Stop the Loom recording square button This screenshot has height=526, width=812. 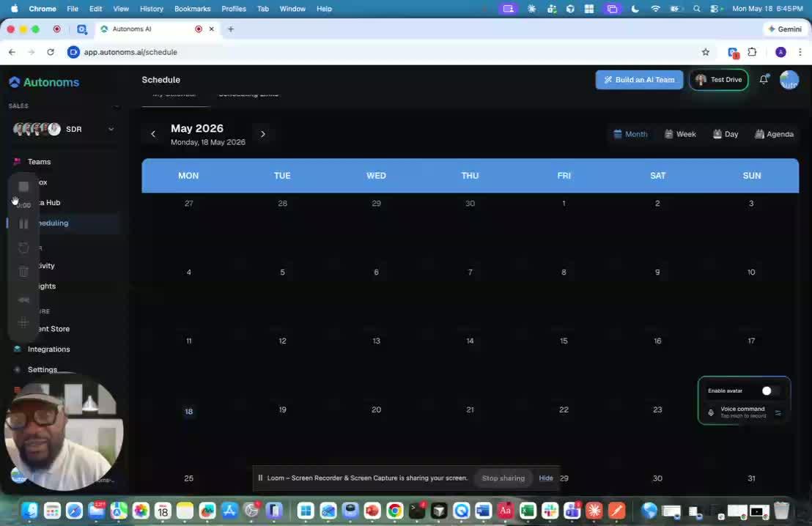[x=23, y=186]
